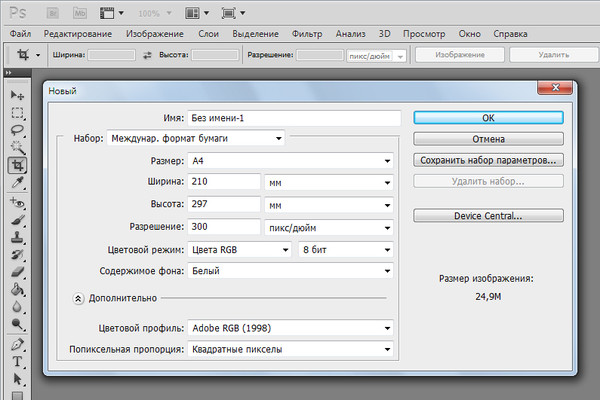Open the Размер A4 dropdown
This screenshot has height=400, width=600.
(290, 161)
